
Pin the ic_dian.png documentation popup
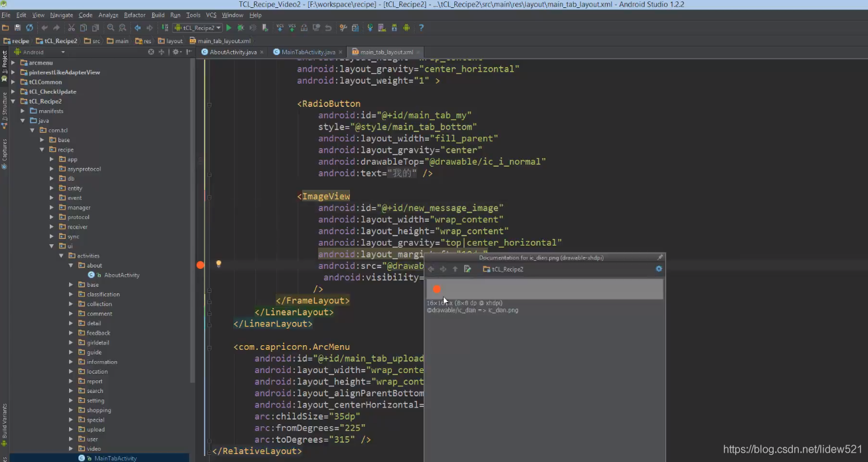pyautogui.click(x=659, y=258)
